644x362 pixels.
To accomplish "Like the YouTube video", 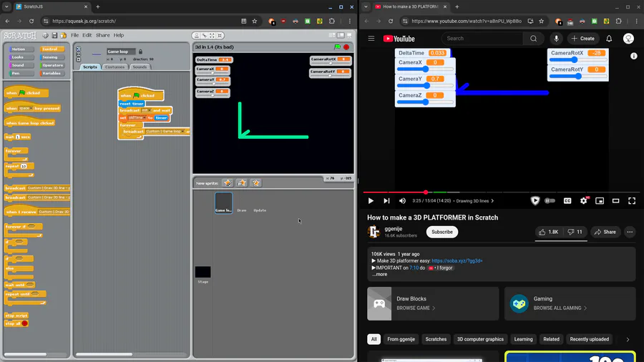I will 549,232.
